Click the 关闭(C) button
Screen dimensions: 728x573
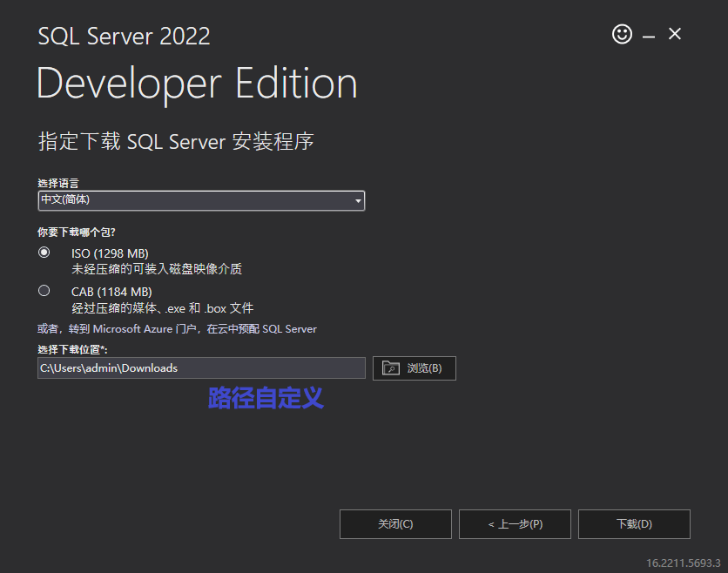click(395, 524)
